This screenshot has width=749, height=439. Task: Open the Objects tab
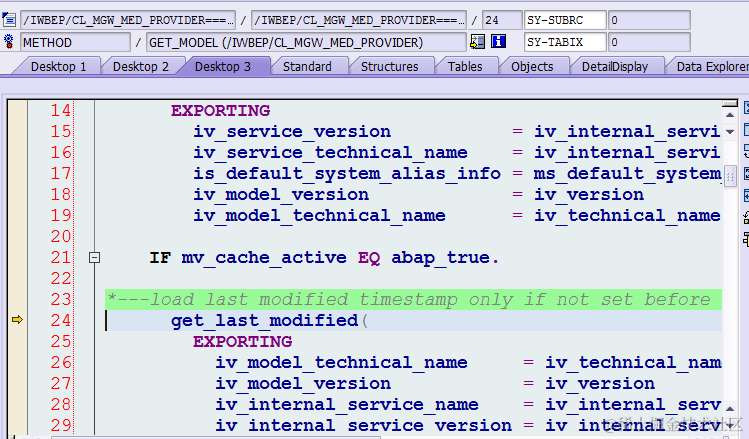[x=532, y=66]
